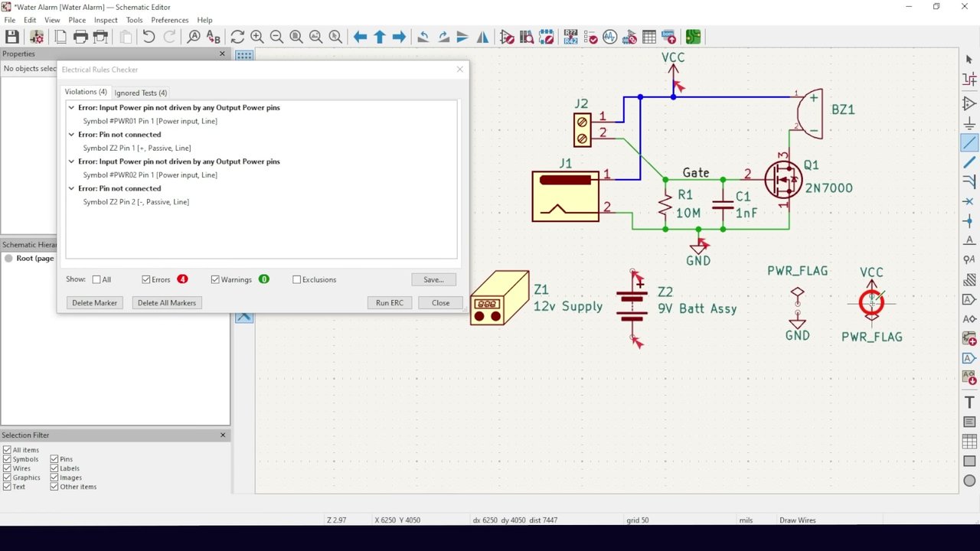Open the Preferences menu

click(x=169, y=20)
